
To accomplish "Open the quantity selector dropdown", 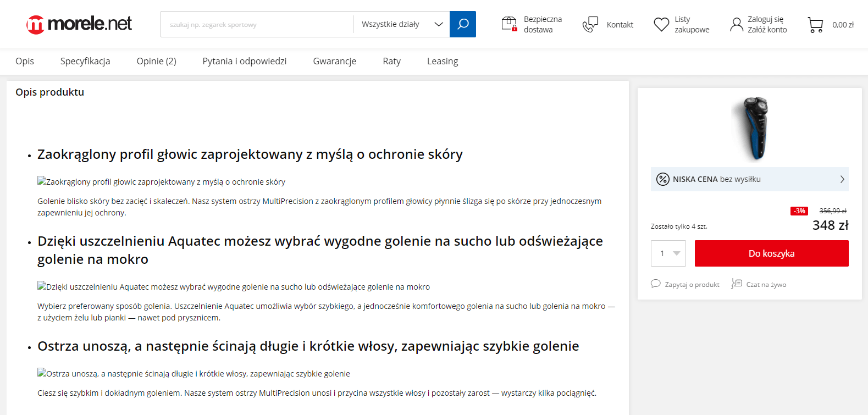I will tap(668, 253).
